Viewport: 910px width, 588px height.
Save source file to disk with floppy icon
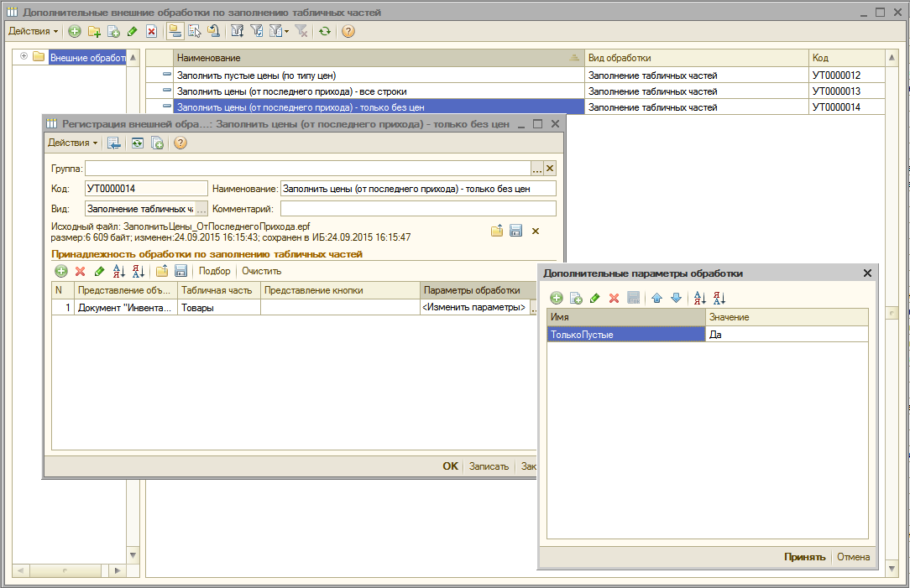515,231
